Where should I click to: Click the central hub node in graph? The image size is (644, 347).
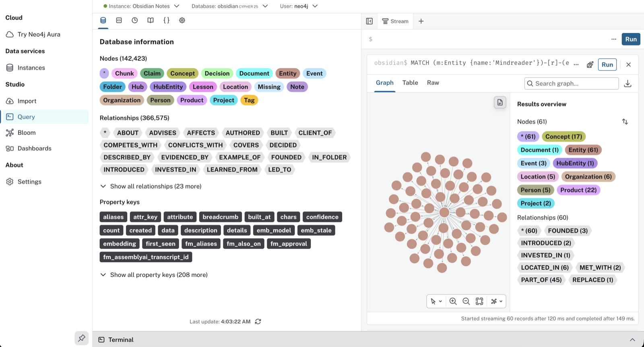444,212
